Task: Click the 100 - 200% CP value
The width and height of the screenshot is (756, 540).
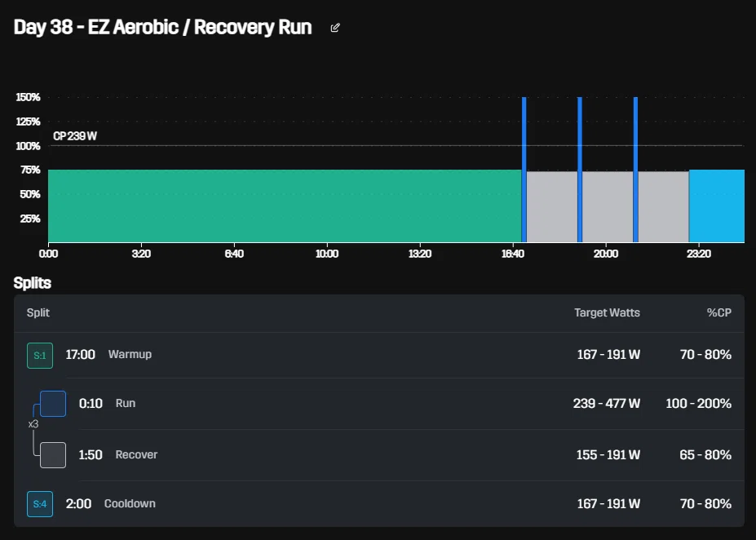Action: click(x=699, y=403)
